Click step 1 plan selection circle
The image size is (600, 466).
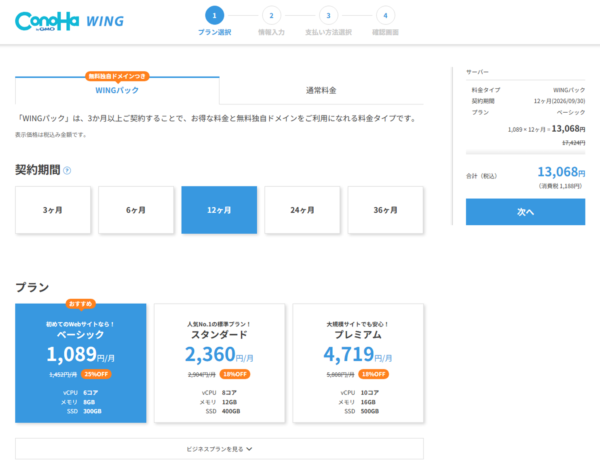point(214,15)
